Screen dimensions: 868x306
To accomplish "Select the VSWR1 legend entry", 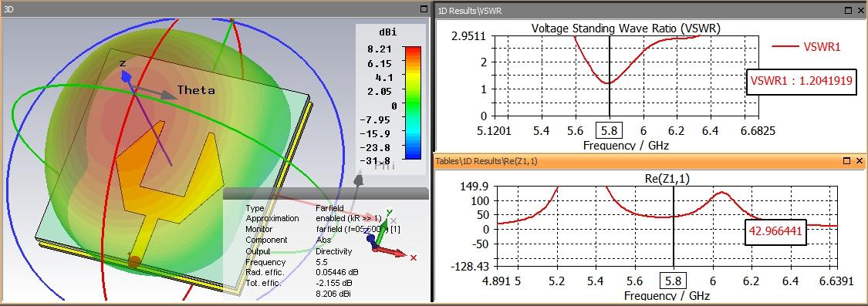I will (x=806, y=47).
